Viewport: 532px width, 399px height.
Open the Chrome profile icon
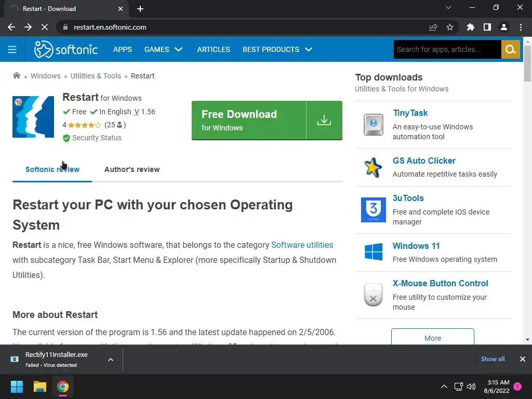[504, 27]
